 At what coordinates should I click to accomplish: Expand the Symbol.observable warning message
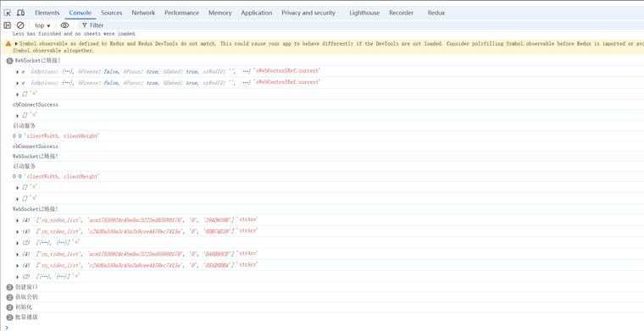(16, 44)
